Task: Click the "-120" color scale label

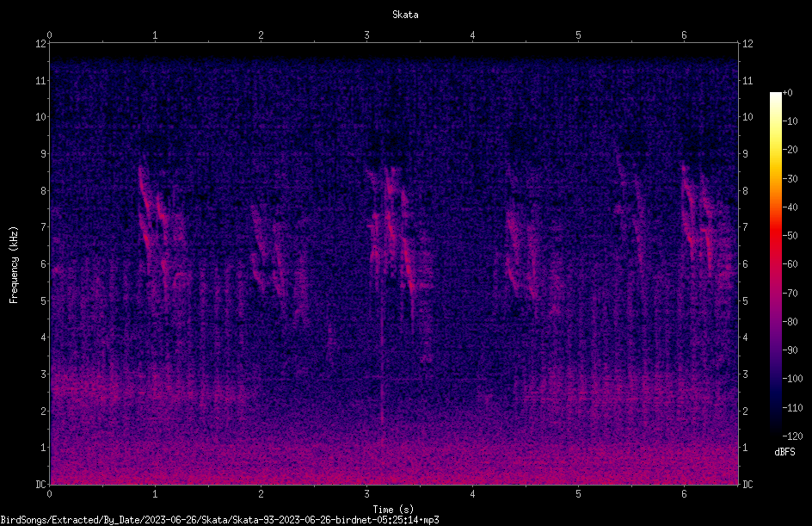Action: pos(792,436)
